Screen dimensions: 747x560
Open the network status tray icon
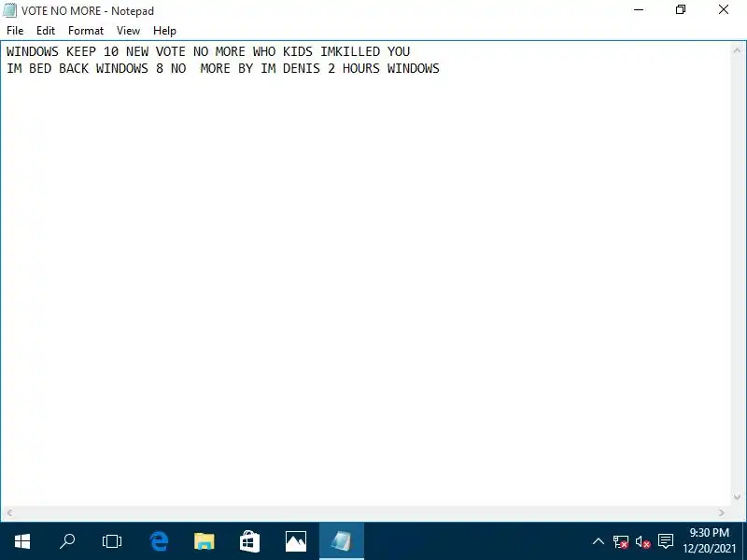click(620, 541)
